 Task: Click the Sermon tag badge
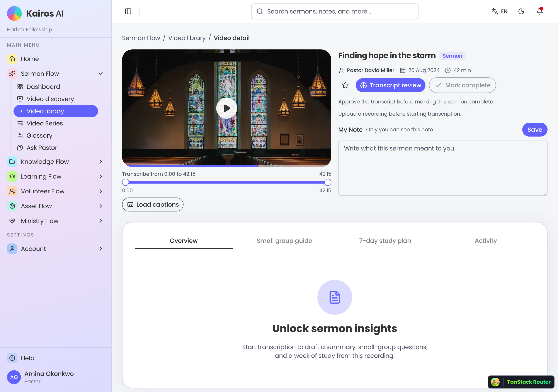pyautogui.click(x=452, y=56)
